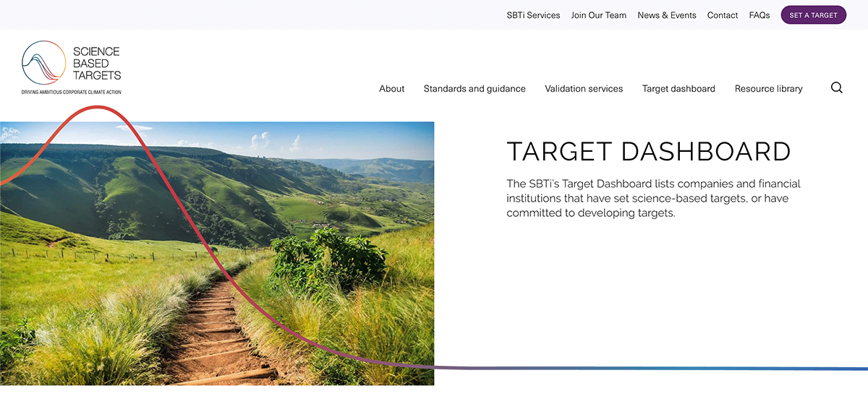
Task: Click the SCIENCE BASED TARGETS logo wordmark
Action: pyautogui.click(x=96, y=64)
